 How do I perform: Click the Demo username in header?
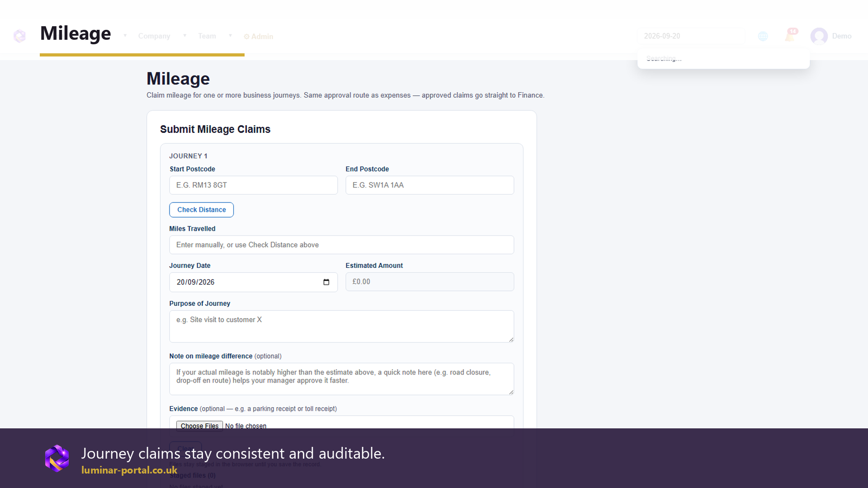coord(841,36)
